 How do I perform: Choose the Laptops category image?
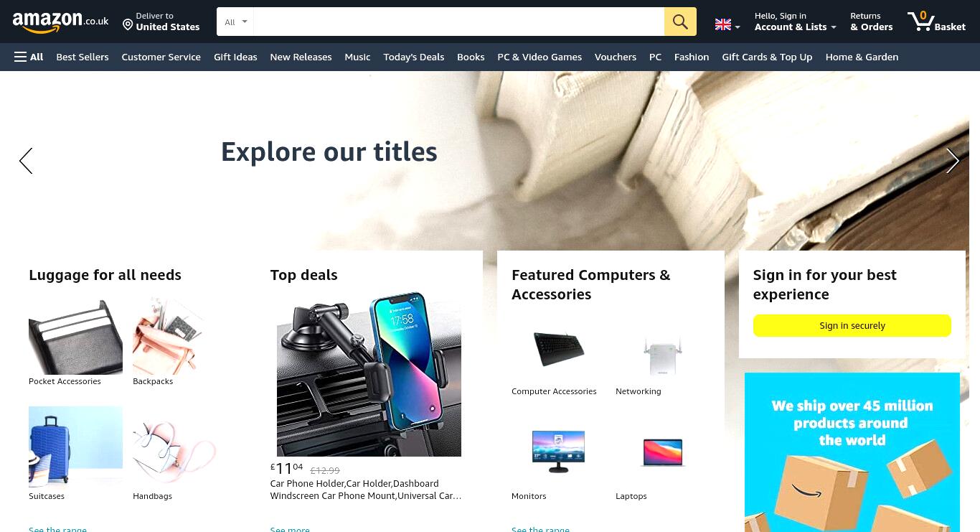[663, 452]
